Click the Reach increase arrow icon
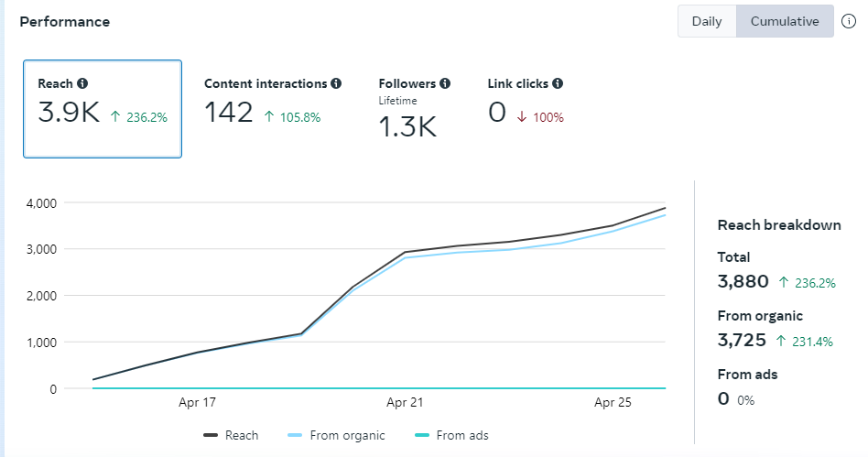Screen dimensions: 868x457 click(x=114, y=117)
